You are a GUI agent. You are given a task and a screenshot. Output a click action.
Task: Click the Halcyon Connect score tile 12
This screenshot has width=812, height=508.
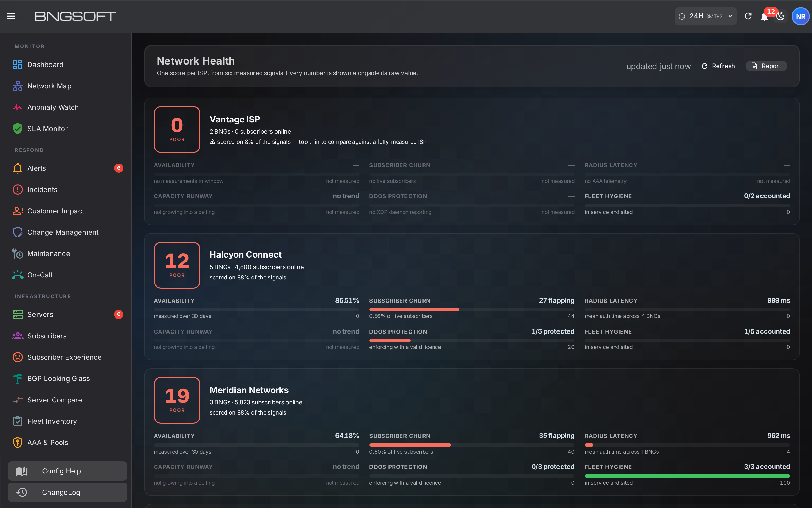coord(177,265)
